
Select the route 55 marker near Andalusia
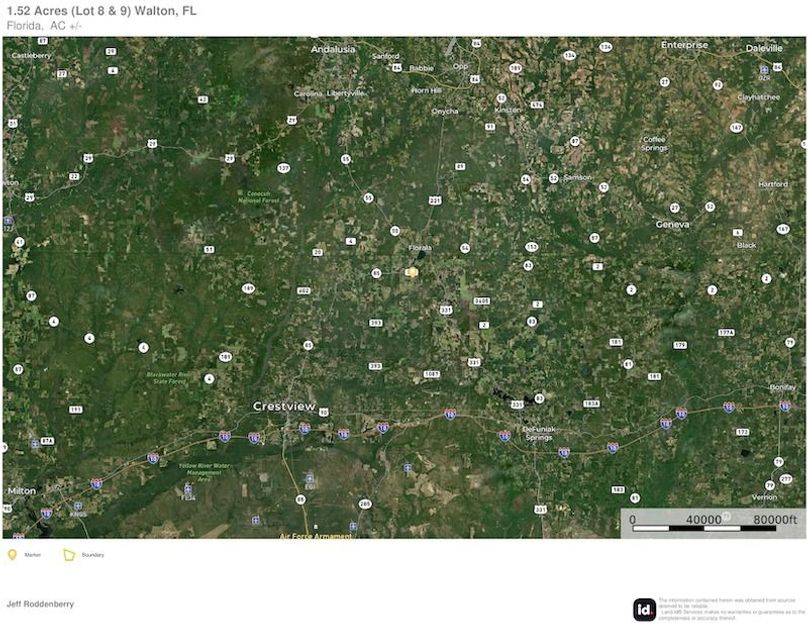coord(346,159)
